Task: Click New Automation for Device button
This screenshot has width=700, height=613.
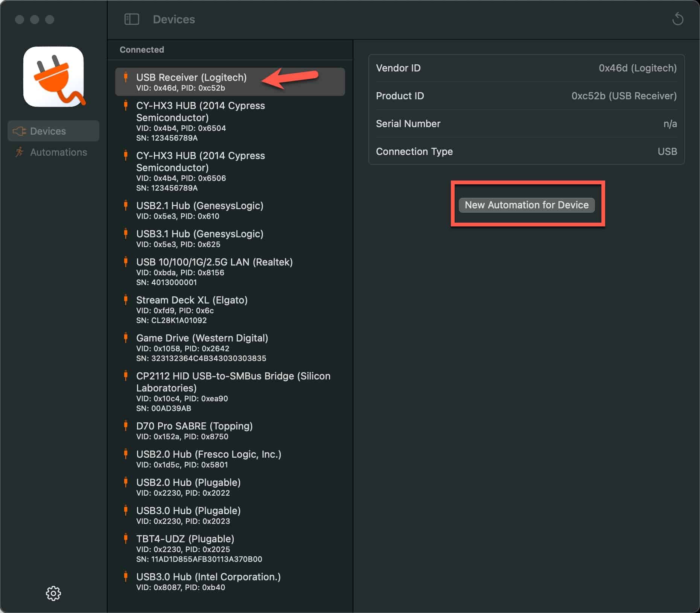Action: tap(527, 205)
